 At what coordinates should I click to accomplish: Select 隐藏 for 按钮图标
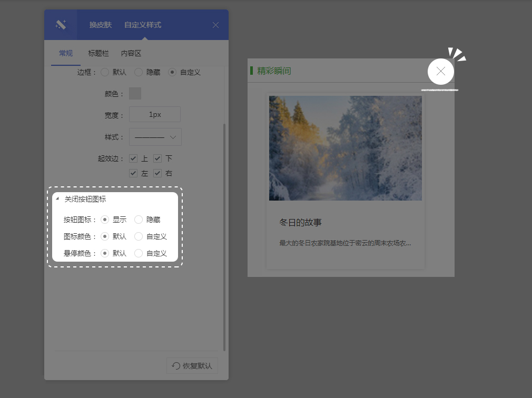point(139,220)
